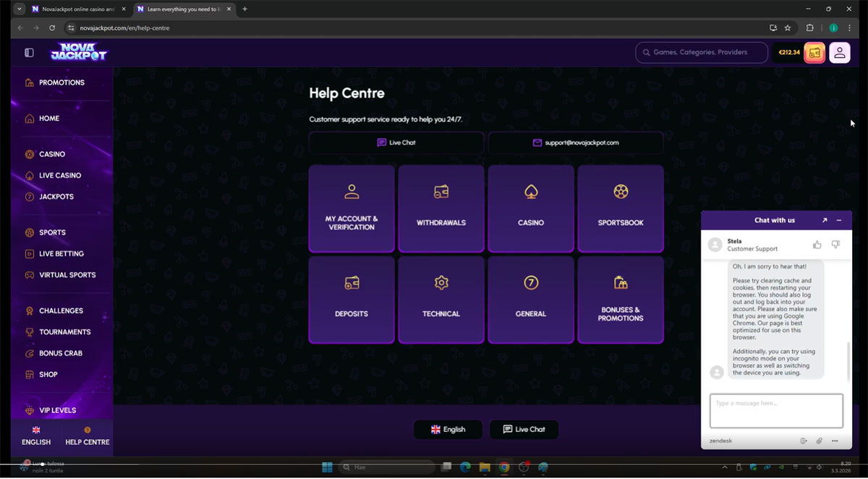Open chat options three-dot menu
The height and width of the screenshot is (479, 868).
point(835,441)
